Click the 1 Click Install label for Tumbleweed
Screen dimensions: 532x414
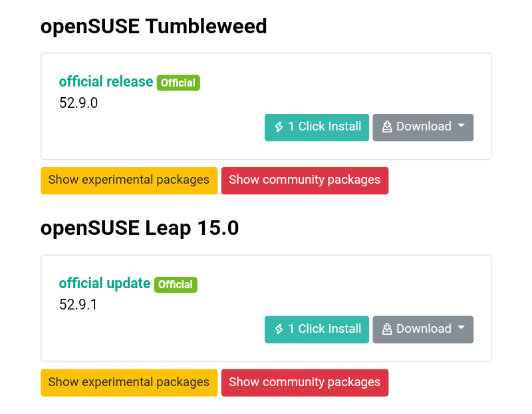tap(325, 126)
